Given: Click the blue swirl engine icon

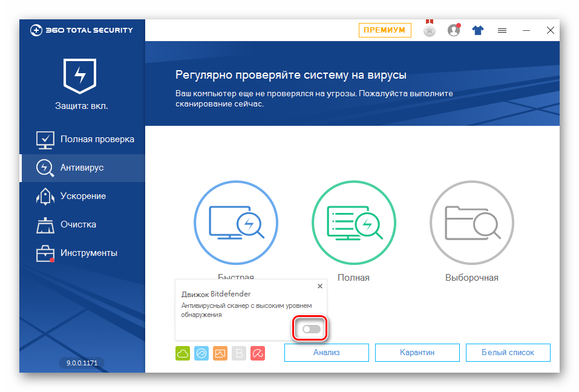Looking at the screenshot, I should pyautogui.click(x=201, y=353).
